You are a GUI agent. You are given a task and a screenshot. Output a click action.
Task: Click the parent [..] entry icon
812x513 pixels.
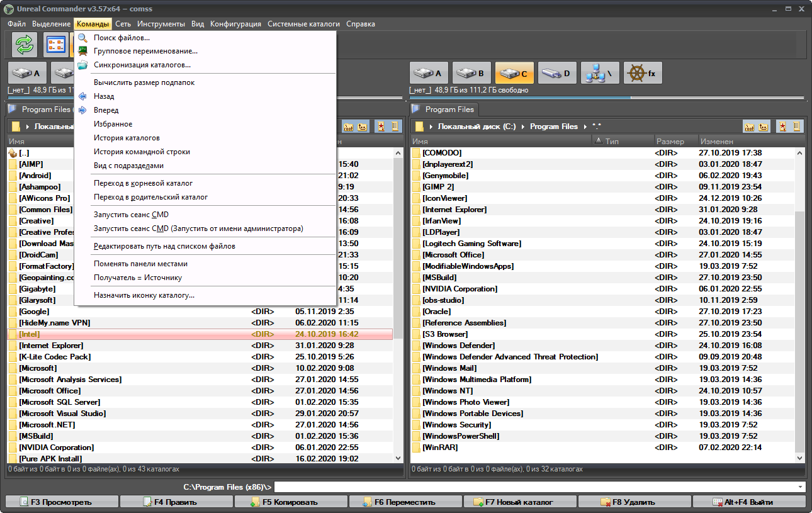tap(13, 153)
